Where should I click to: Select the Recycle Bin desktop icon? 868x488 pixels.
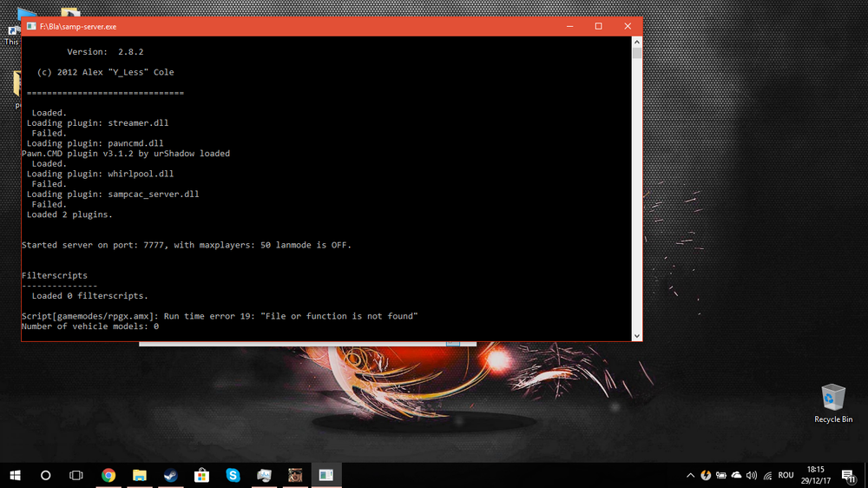point(833,404)
